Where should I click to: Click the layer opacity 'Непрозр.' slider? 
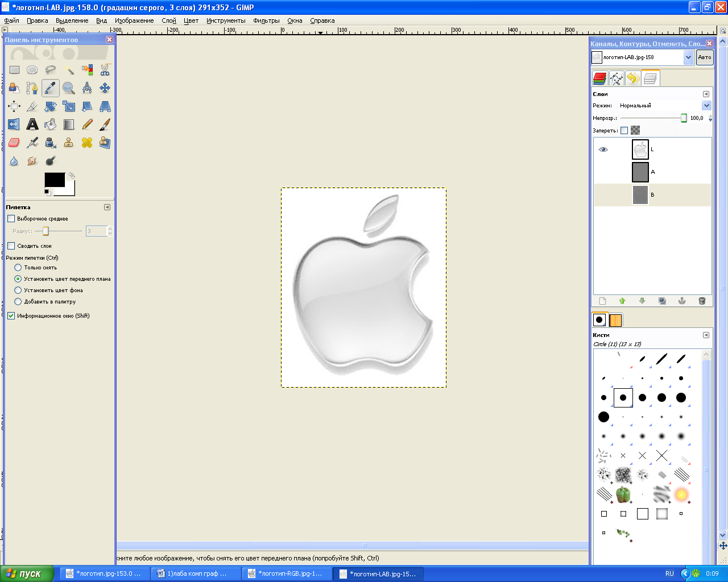(654, 118)
